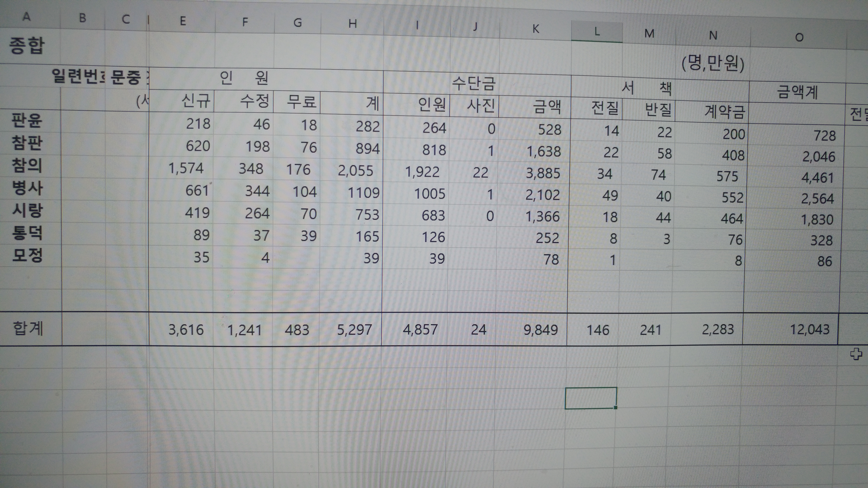Image resolution: width=868 pixels, height=488 pixels.
Task: Click the 수단금 header cell
Action: [473, 83]
